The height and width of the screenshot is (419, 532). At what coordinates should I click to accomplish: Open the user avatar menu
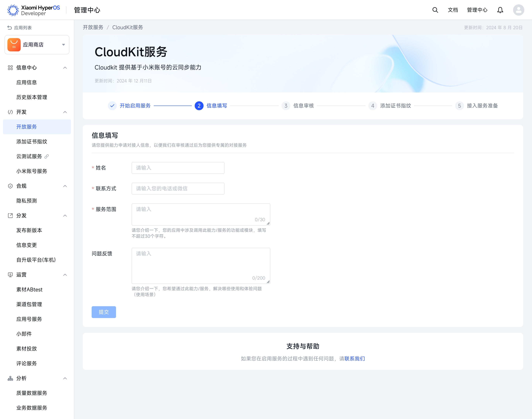coord(519,10)
